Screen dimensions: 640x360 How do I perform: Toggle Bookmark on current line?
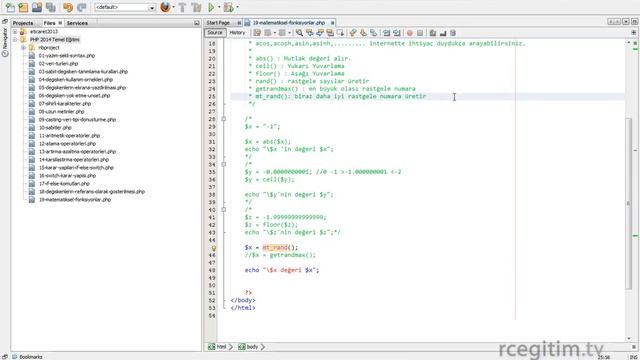(x=373, y=33)
